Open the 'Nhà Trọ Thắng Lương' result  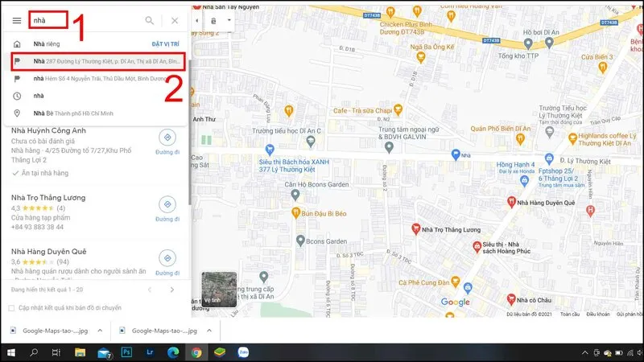tap(48, 197)
